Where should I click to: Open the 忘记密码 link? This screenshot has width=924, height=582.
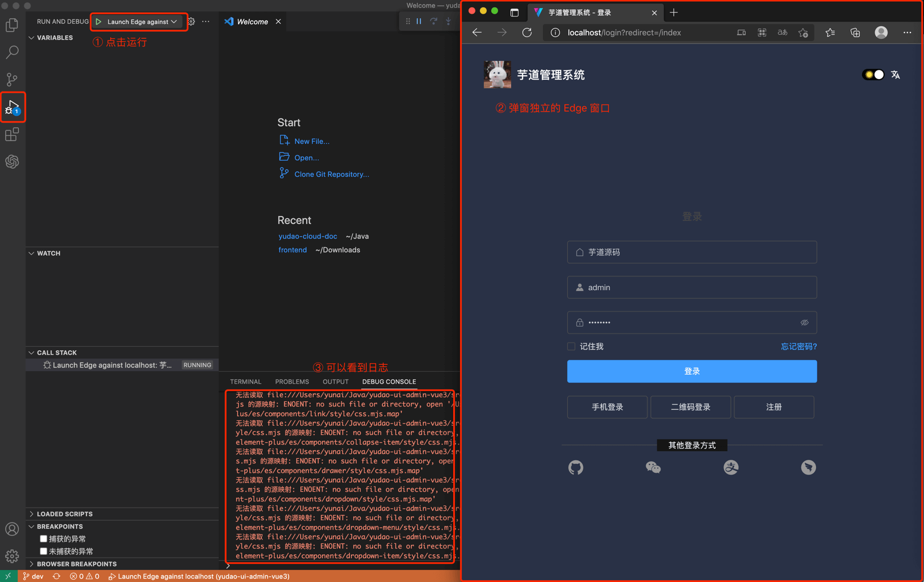click(x=798, y=346)
